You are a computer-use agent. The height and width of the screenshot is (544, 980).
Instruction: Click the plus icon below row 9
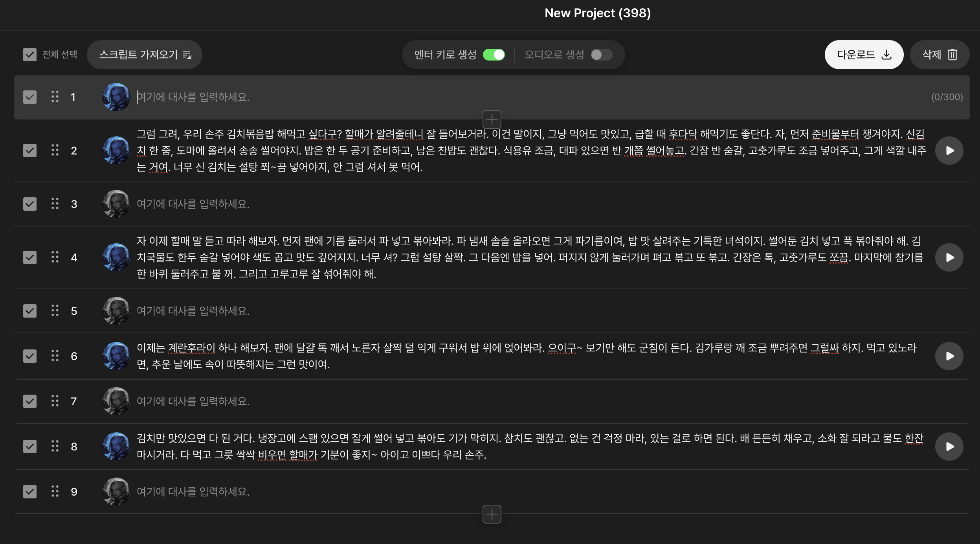click(x=492, y=514)
